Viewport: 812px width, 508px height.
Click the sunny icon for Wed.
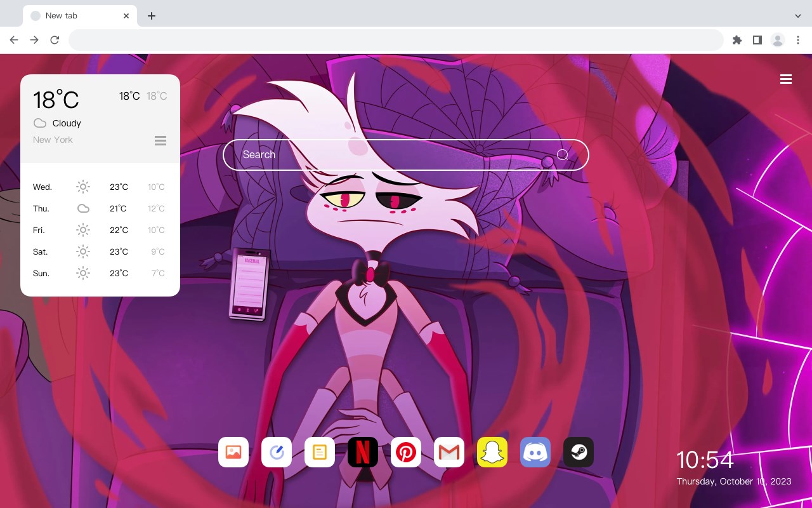click(x=83, y=187)
